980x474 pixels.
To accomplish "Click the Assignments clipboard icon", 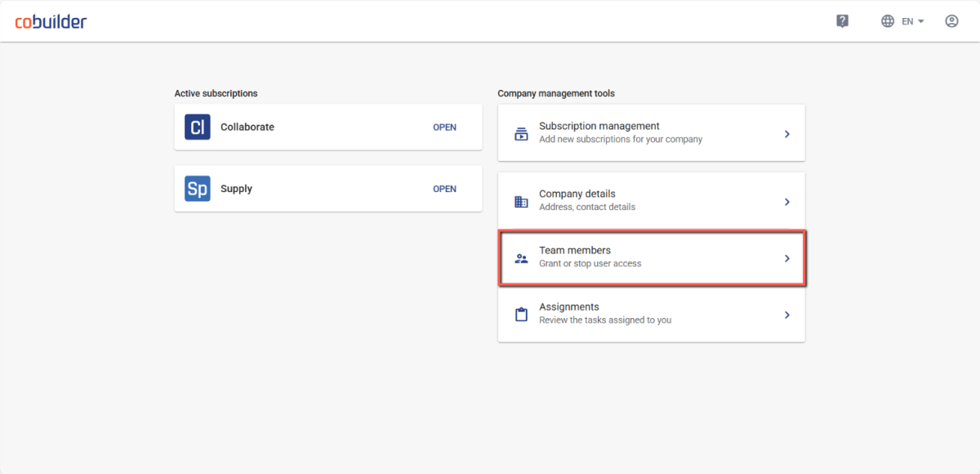I will tap(521, 315).
